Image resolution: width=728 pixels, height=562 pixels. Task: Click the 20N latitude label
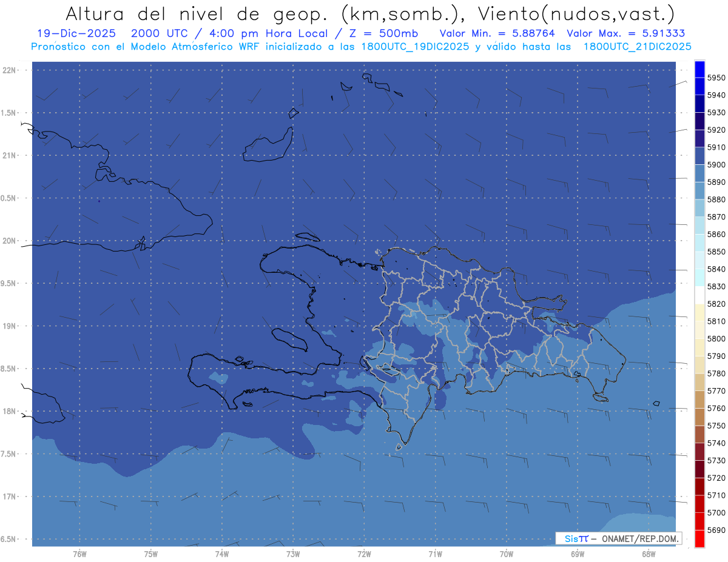point(10,241)
